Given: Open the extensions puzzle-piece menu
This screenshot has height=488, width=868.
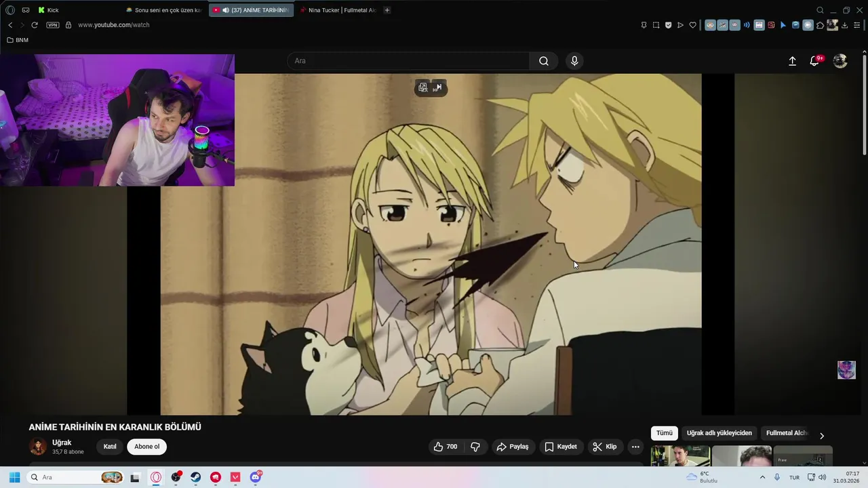Looking at the screenshot, I should click(820, 25).
